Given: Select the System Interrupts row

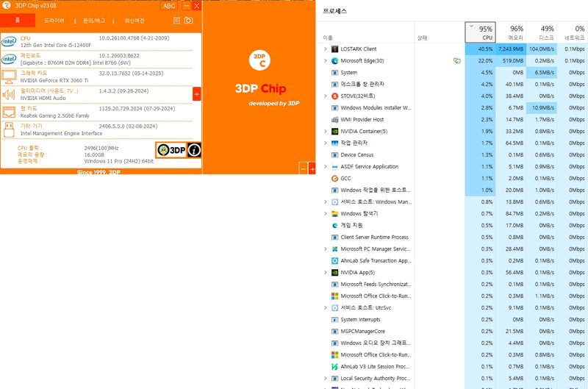Looking at the screenshot, I should pyautogui.click(x=452, y=319).
